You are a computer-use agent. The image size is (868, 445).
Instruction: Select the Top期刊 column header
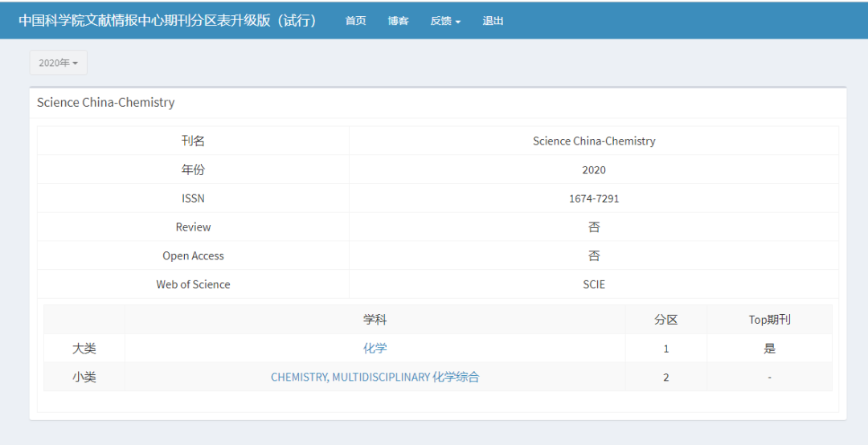coord(769,320)
